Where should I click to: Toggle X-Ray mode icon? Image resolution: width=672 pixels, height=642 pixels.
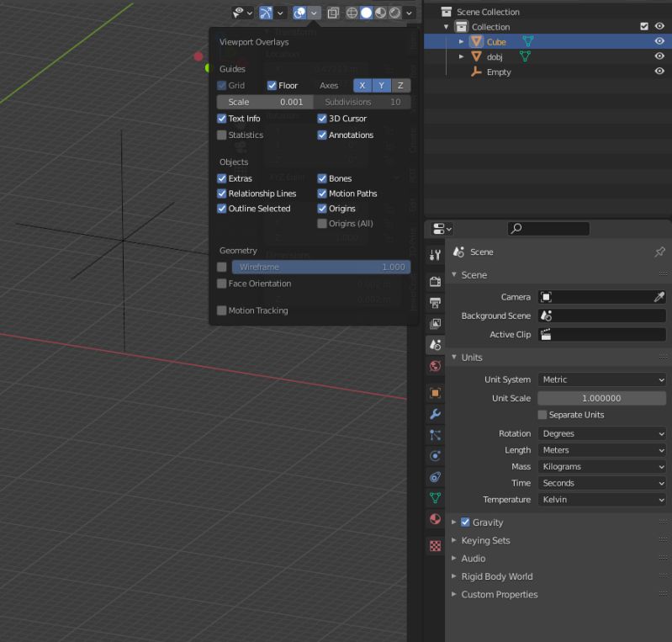(x=333, y=13)
